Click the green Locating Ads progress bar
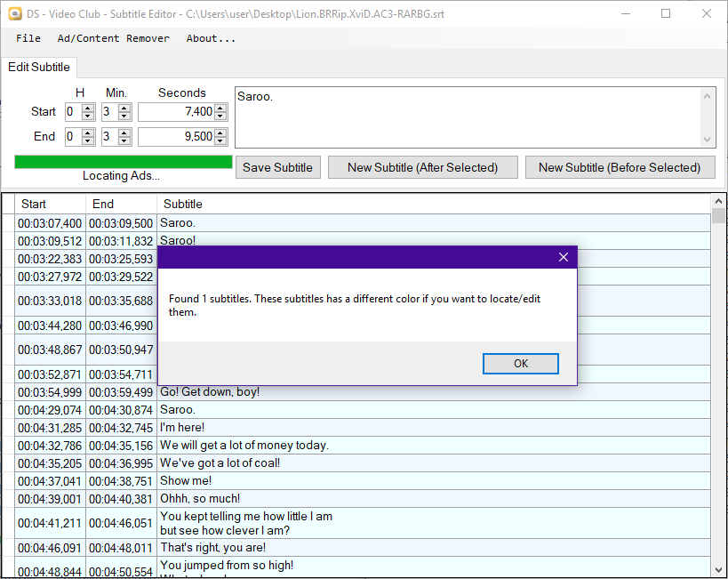 point(124,162)
